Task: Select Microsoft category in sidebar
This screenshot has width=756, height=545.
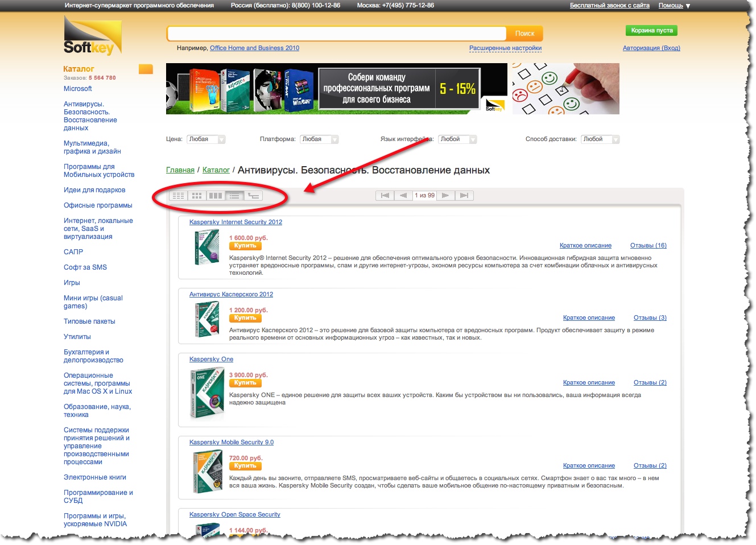Action: click(x=78, y=89)
